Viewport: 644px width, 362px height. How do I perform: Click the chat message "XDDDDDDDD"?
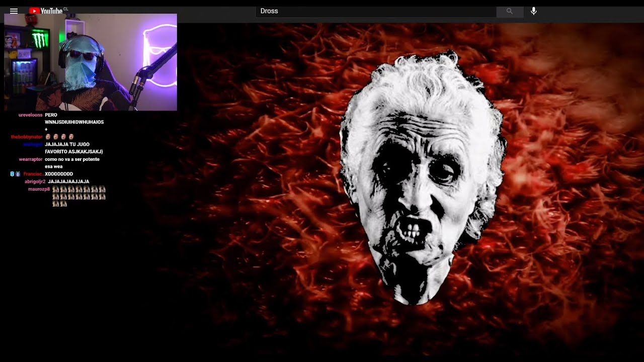(59, 174)
